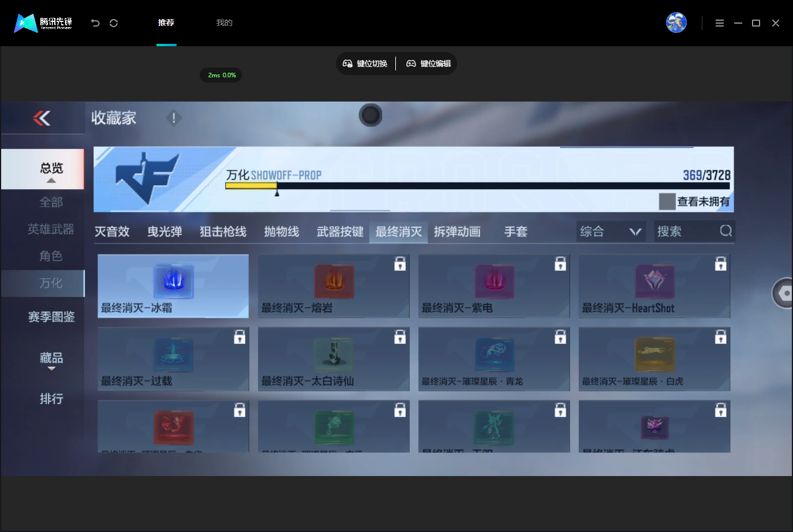Image resolution: width=793 pixels, height=532 pixels.
Task: Select the 最终消灭-紫电 item card
Action: click(494, 286)
